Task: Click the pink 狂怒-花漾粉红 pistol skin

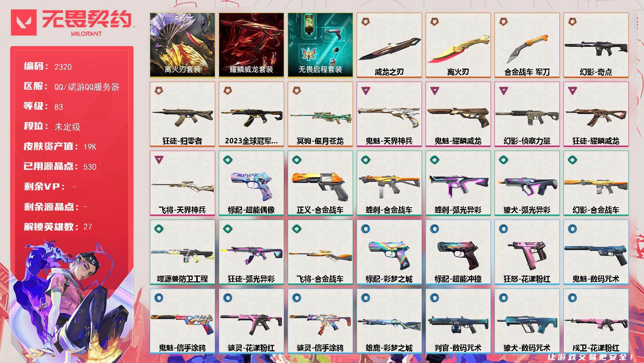Action: (527, 252)
